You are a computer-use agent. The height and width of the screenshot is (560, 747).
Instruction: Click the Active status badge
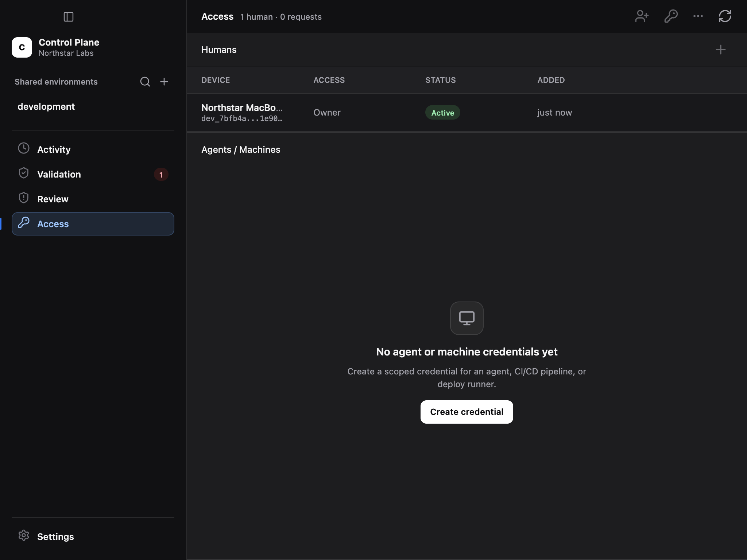443,113
